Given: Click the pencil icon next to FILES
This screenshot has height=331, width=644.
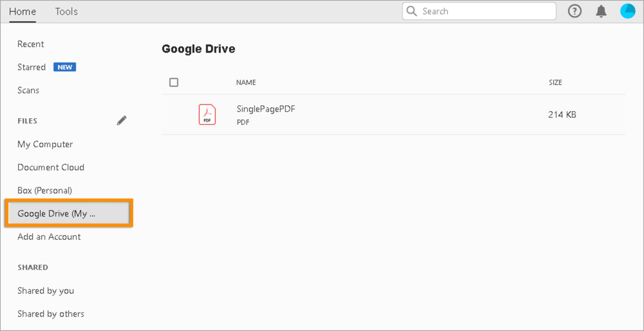Looking at the screenshot, I should [x=122, y=120].
